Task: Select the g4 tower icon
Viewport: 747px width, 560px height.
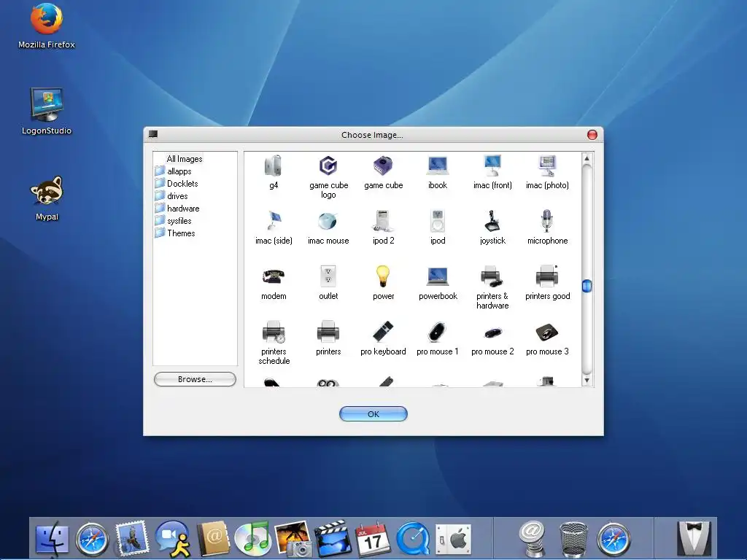Action: coord(274,166)
